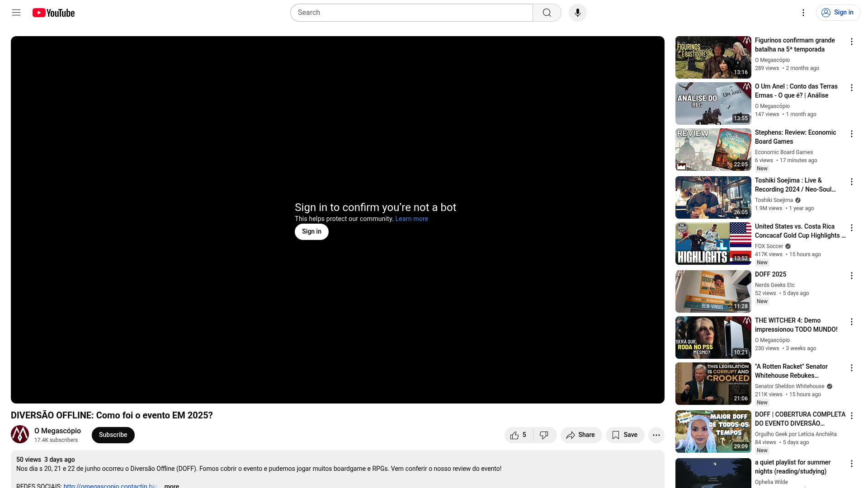
Task: Start voice search with microphone icon
Action: pos(577,13)
